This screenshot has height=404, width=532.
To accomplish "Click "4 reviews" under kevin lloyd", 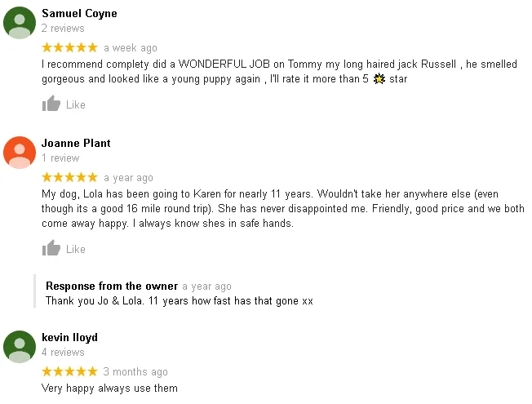I will pyautogui.click(x=63, y=353).
